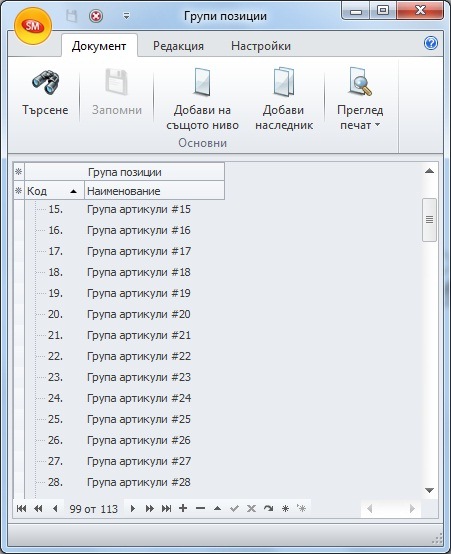The image size is (451, 554).
Task: Jump to last record in navigator
Action: pyautogui.click(x=166, y=508)
